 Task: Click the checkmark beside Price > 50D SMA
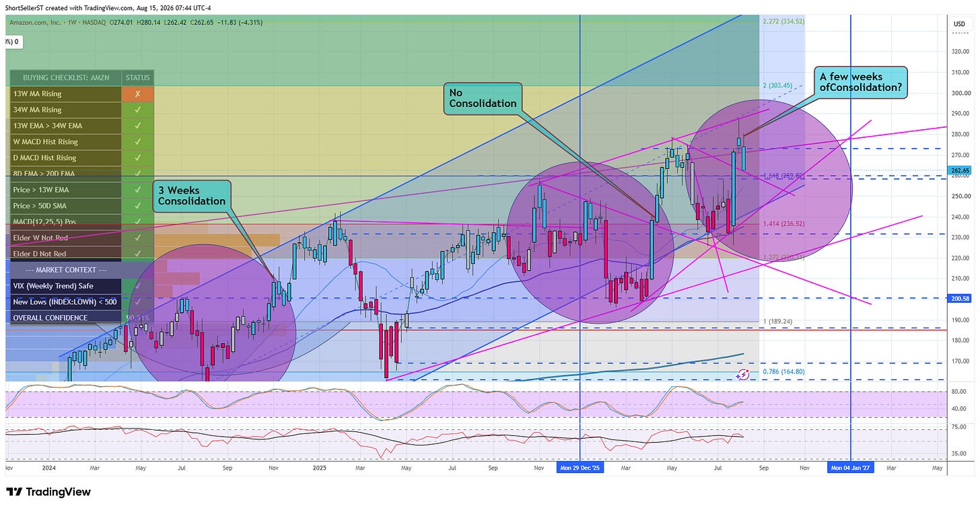click(138, 206)
